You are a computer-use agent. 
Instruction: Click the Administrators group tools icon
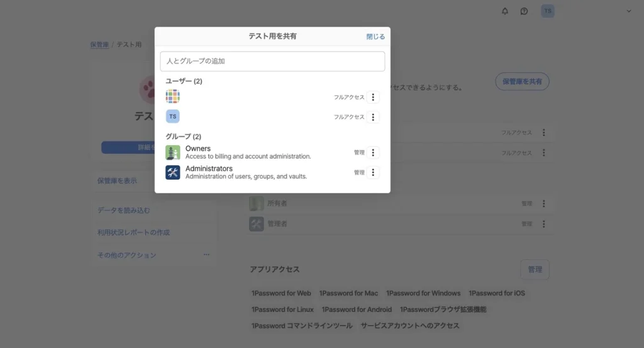coord(173,172)
